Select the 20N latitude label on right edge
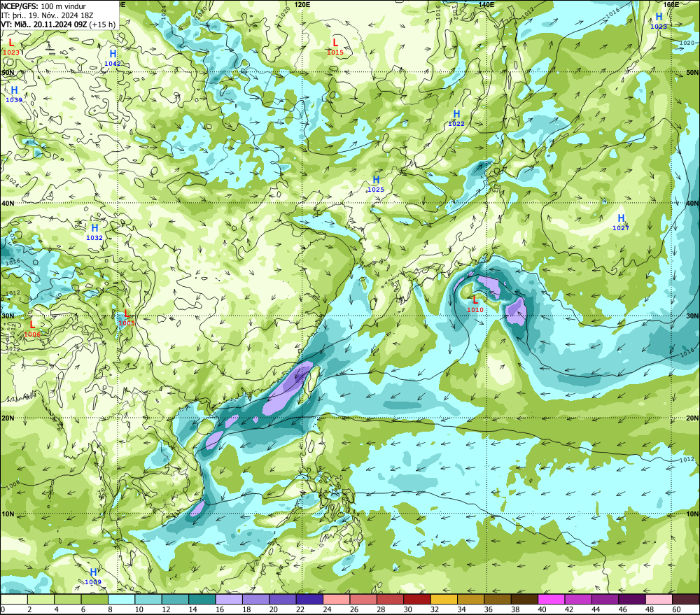Image resolution: width=700 pixels, height=615 pixels. pyautogui.click(x=692, y=418)
